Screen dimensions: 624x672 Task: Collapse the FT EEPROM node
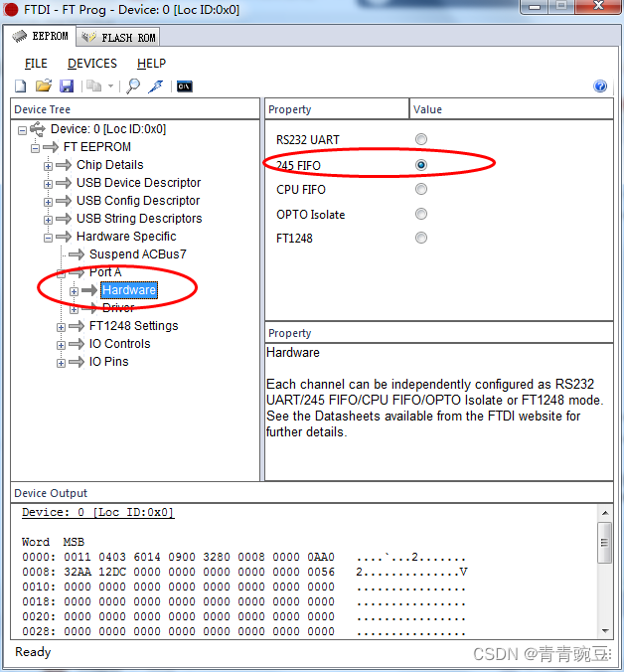[35, 148]
